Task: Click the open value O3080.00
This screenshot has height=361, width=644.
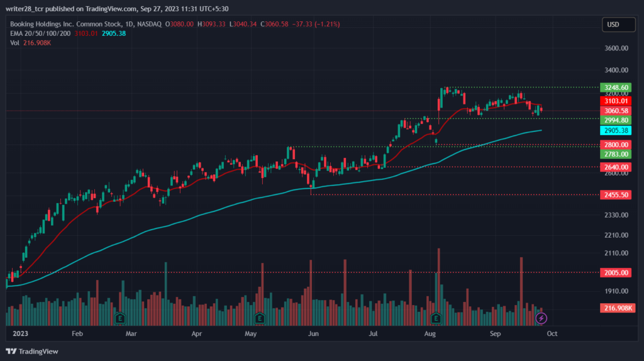Action: tap(179, 25)
